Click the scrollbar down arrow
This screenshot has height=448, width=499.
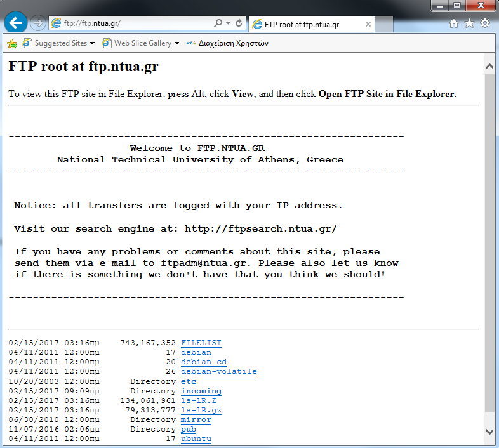click(489, 432)
